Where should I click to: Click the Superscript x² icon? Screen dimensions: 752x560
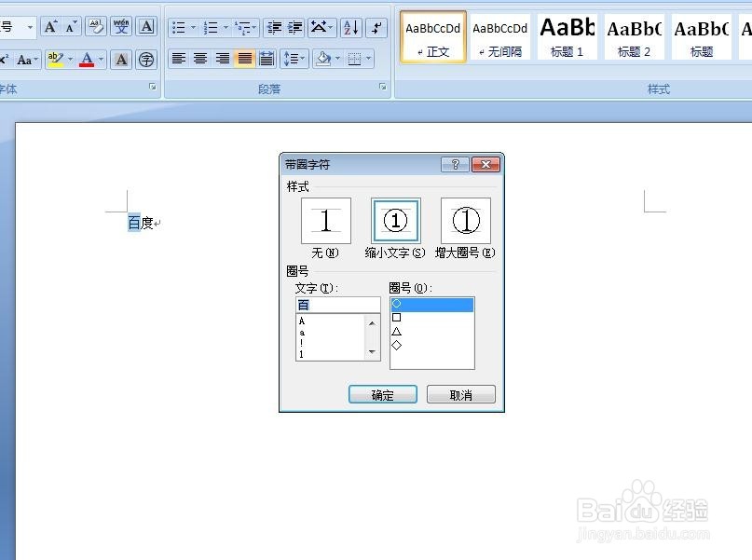point(5,60)
